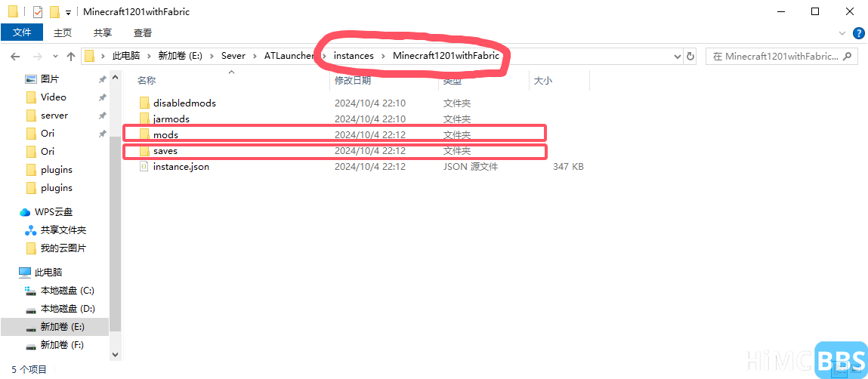
Task: Click the Back navigation arrow
Action: [x=16, y=57]
